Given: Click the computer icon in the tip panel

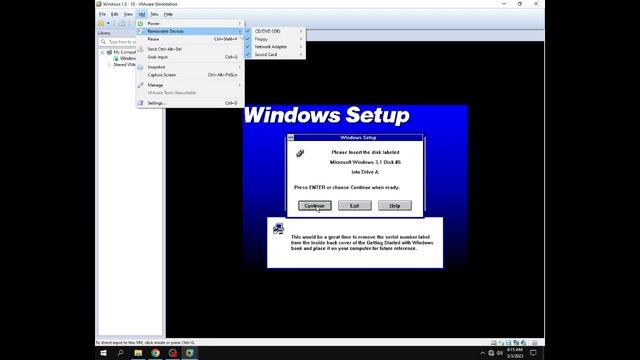Looking at the screenshot, I should click(278, 229).
